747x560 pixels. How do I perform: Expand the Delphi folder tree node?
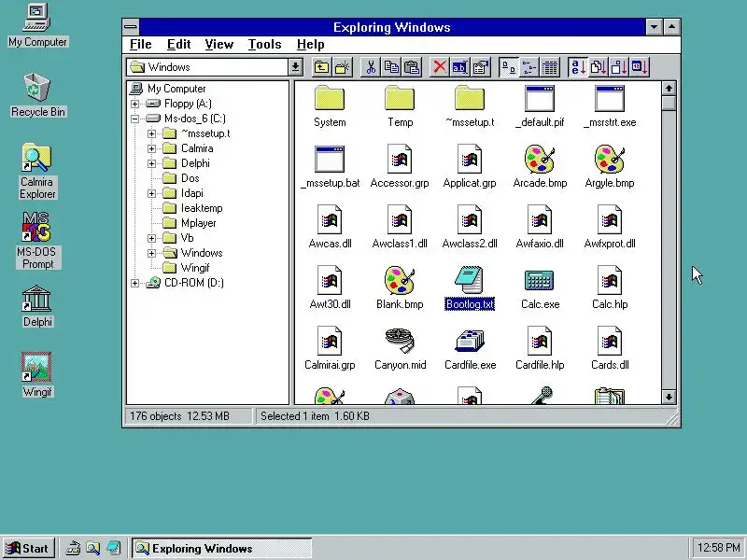[x=151, y=164]
